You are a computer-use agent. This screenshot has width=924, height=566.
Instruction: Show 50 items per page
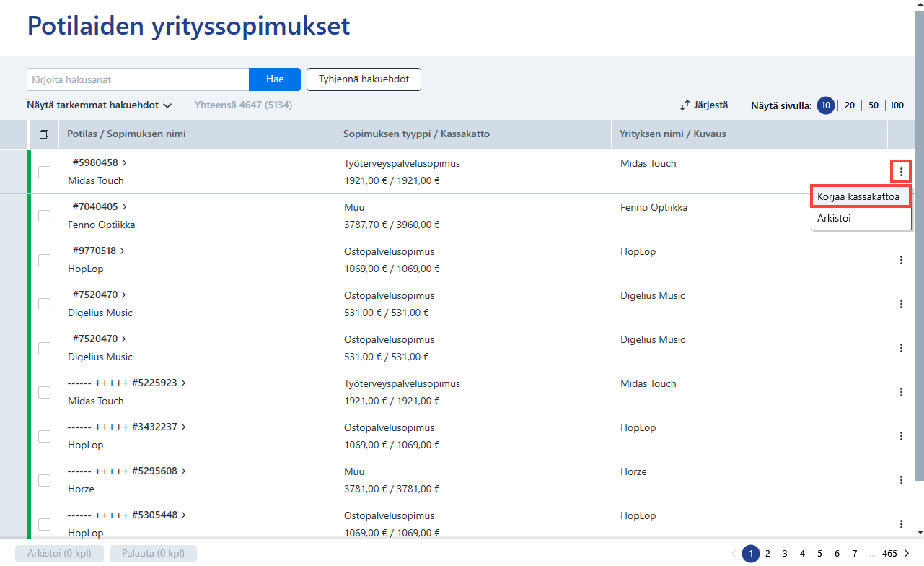pos(874,105)
